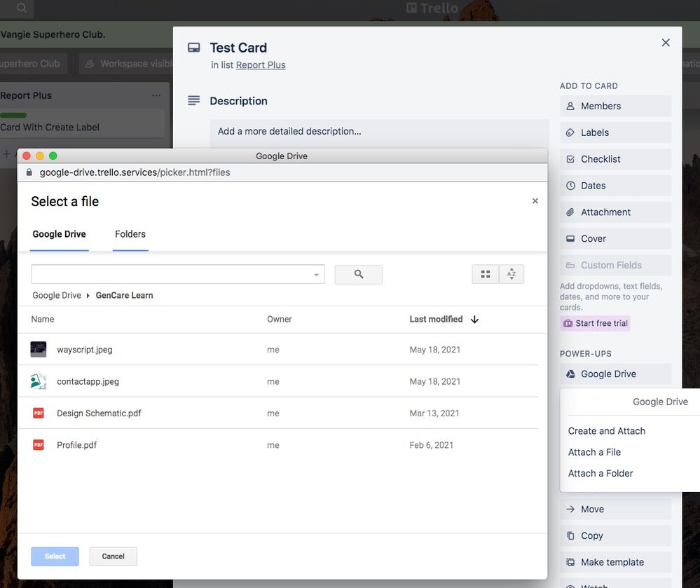700x588 pixels.
Task: Switch to the Folders tab
Action: [130, 234]
